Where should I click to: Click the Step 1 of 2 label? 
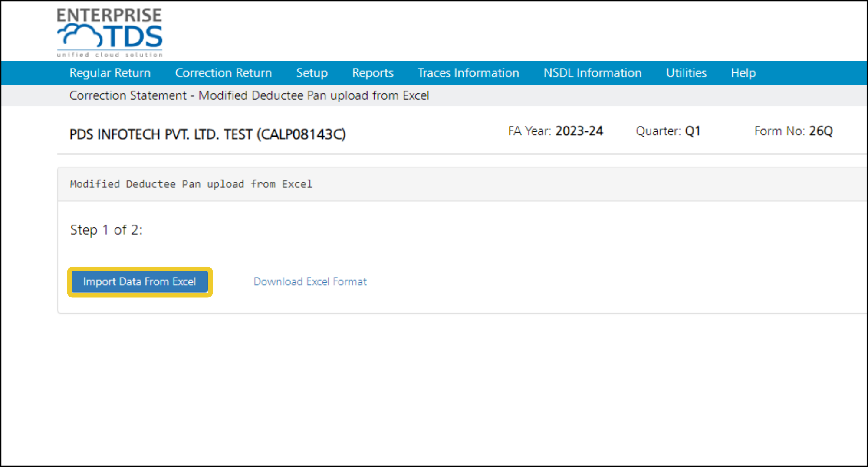coord(106,230)
